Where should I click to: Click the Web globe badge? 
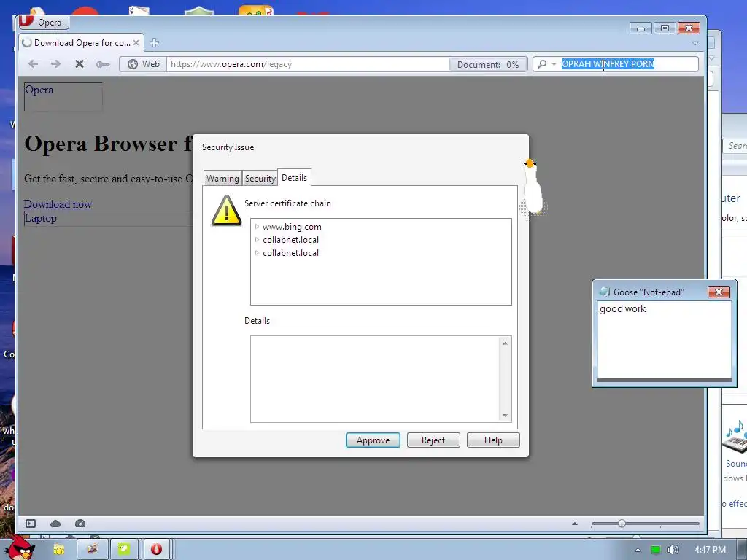143,64
